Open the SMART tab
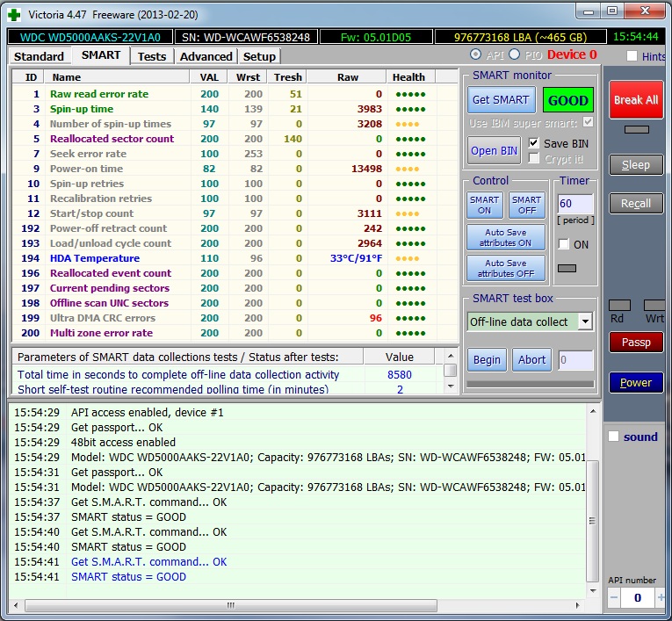Viewport: 672px width, 621px height. pyautogui.click(x=101, y=55)
